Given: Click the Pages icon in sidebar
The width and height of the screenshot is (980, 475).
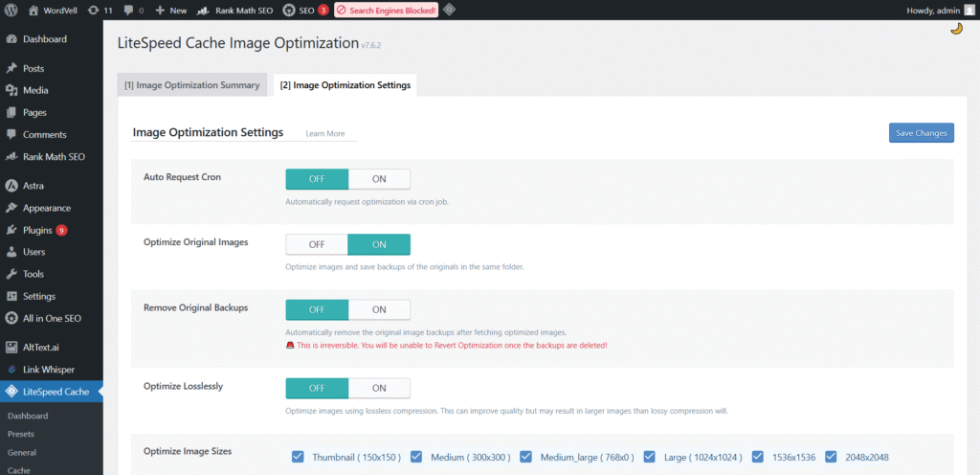Looking at the screenshot, I should tap(11, 112).
